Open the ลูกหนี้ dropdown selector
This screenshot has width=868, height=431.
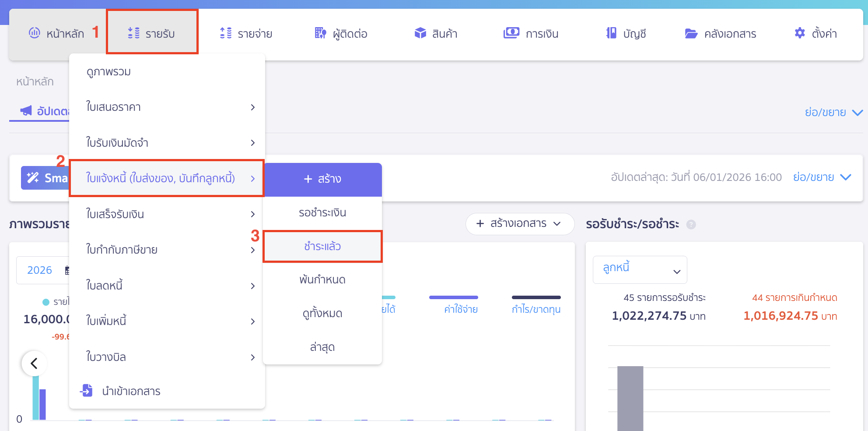click(x=640, y=269)
